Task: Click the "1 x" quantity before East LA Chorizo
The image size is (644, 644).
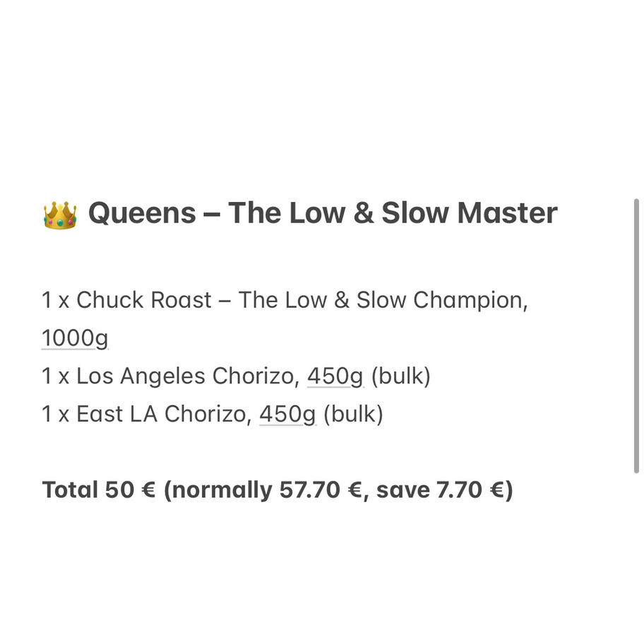Action: pos(55,414)
